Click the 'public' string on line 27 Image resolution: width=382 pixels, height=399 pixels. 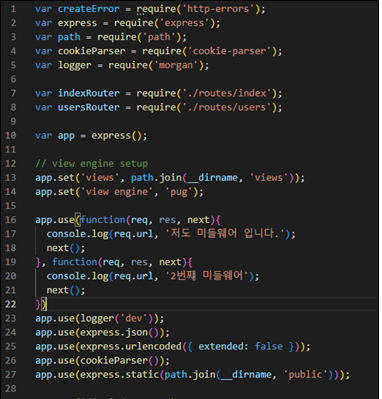pyautogui.click(x=306, y=375)
